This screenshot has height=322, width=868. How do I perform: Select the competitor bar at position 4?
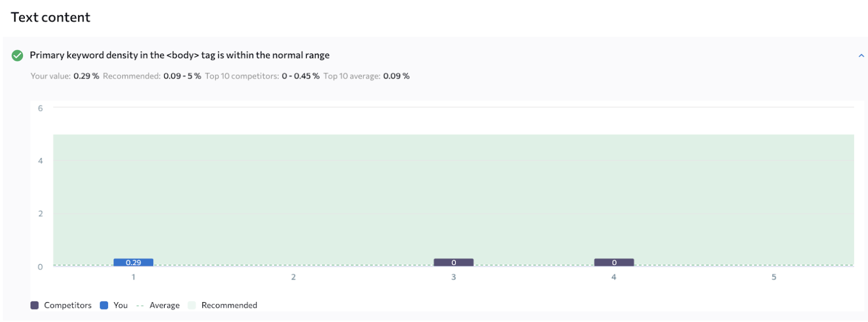click(614, 262)
